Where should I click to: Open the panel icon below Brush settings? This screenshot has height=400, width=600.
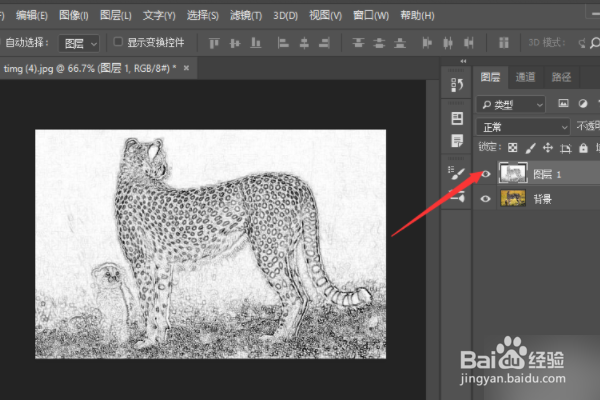457,196
